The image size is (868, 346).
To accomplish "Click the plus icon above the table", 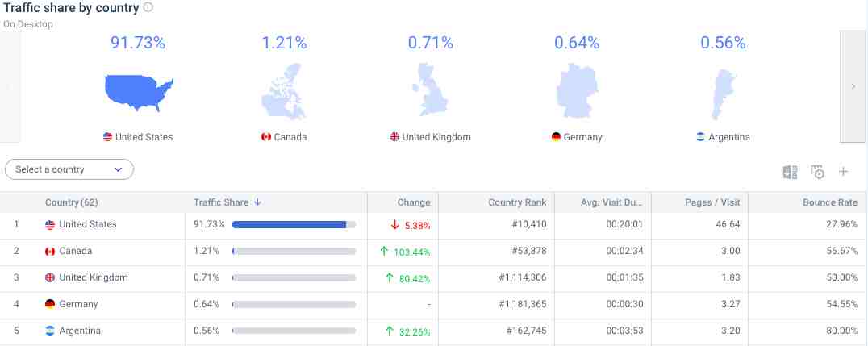I will 844,172.
